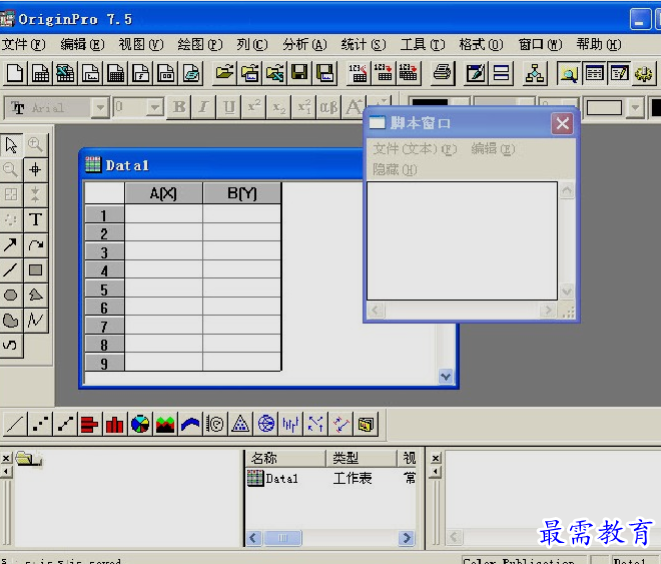Open the 绘图(P) menu
Screen dimensions: 661x564
tap(200, 44)
